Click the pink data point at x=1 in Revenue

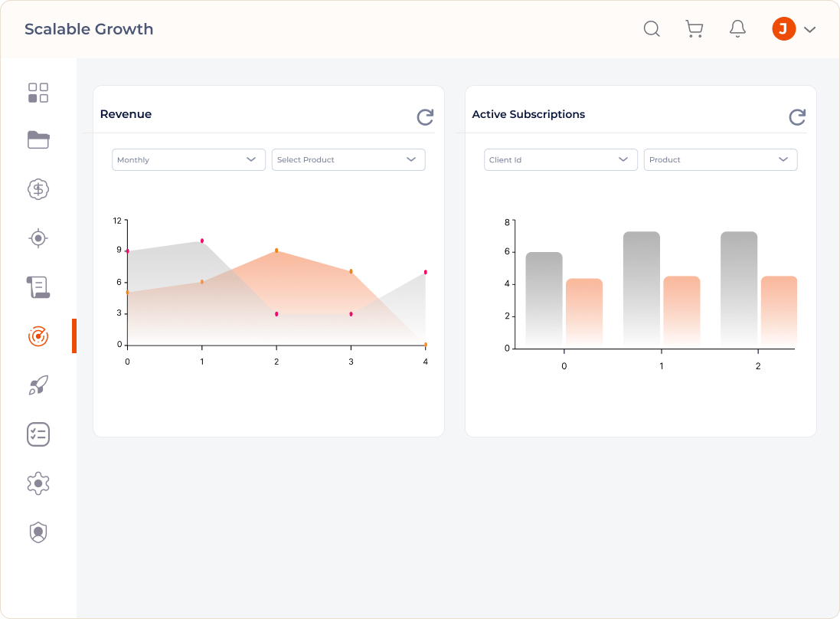click(x=202, y=241)
